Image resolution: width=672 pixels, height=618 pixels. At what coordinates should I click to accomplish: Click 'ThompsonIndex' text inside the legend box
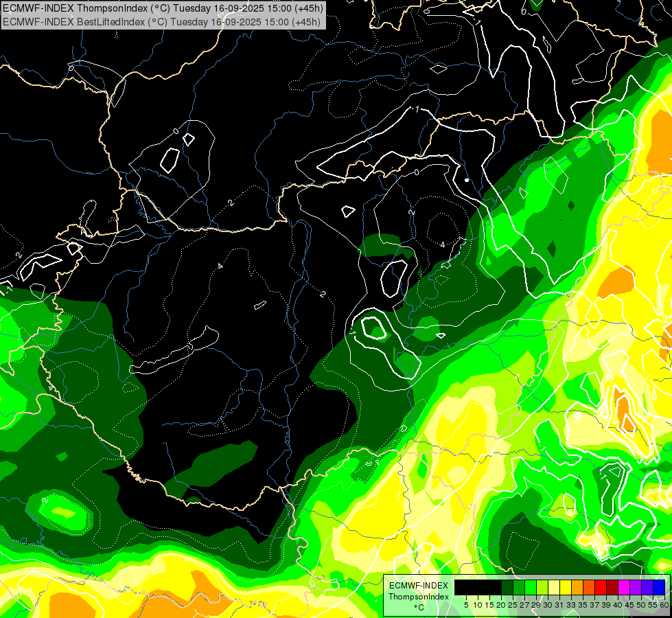pyautogui.click(x=419, y=597)
